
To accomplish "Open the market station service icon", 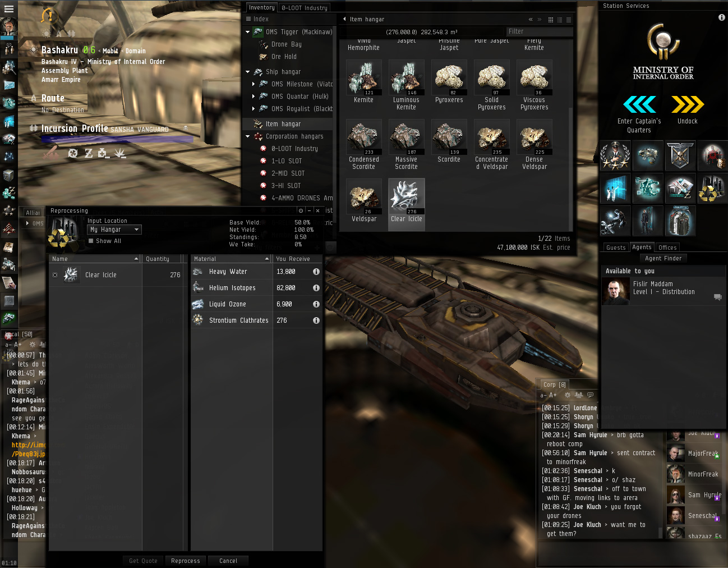I will pyautogui.click(x=680, y=188).
